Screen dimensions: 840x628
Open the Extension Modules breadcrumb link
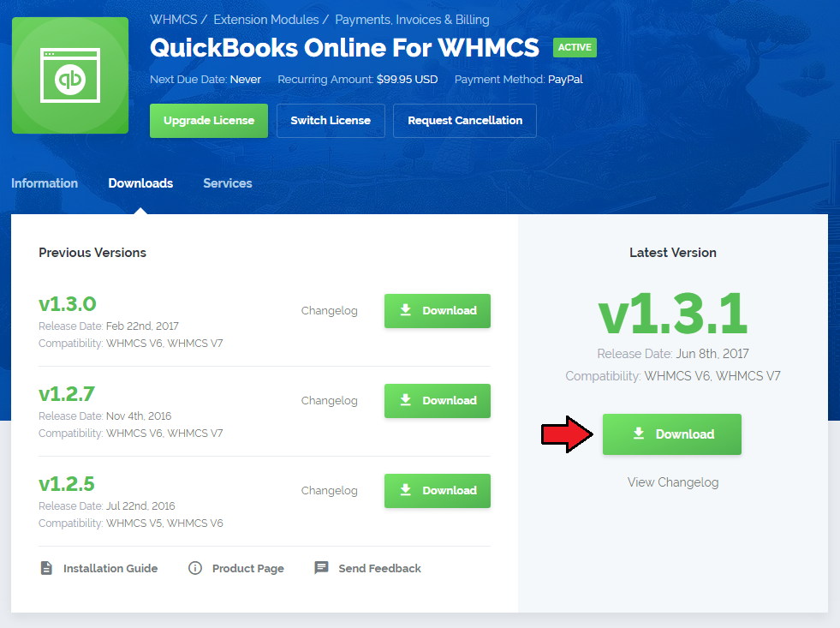click(x=265, y=20)
